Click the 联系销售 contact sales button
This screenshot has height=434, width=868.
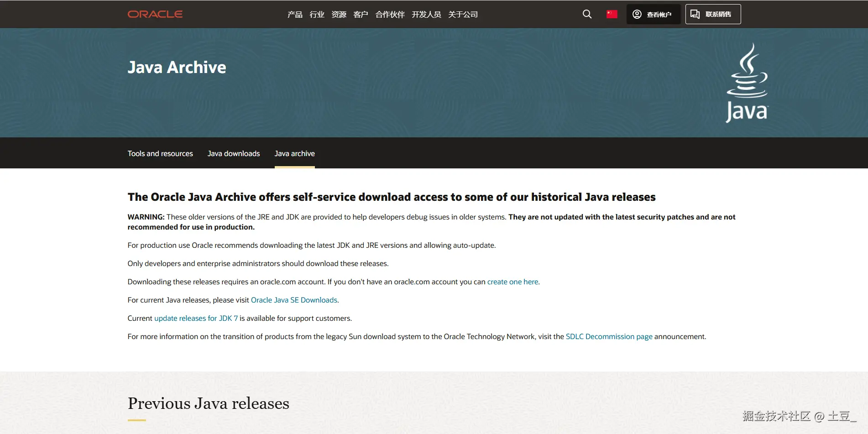coord(713,14)
